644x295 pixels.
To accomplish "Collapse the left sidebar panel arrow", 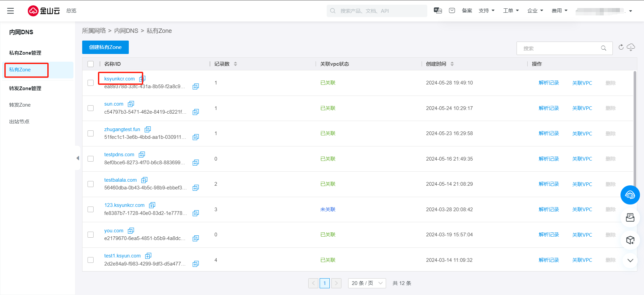I will point(78,158).
